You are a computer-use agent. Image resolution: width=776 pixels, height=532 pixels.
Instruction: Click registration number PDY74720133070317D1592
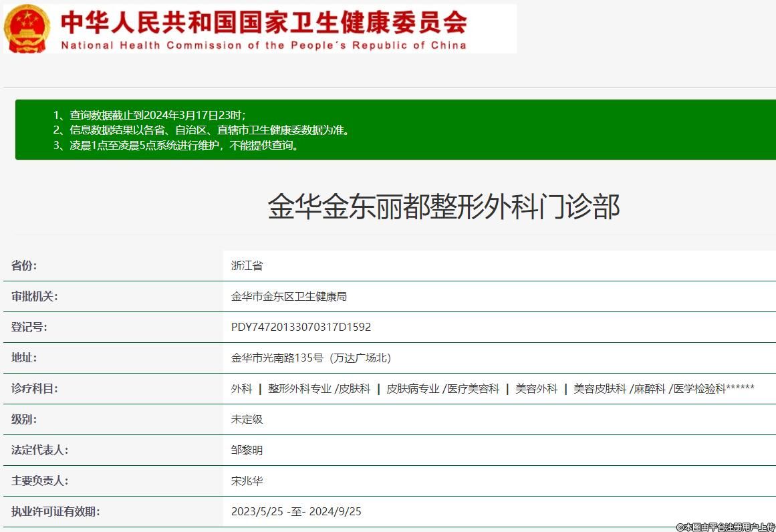coord(301,327)
